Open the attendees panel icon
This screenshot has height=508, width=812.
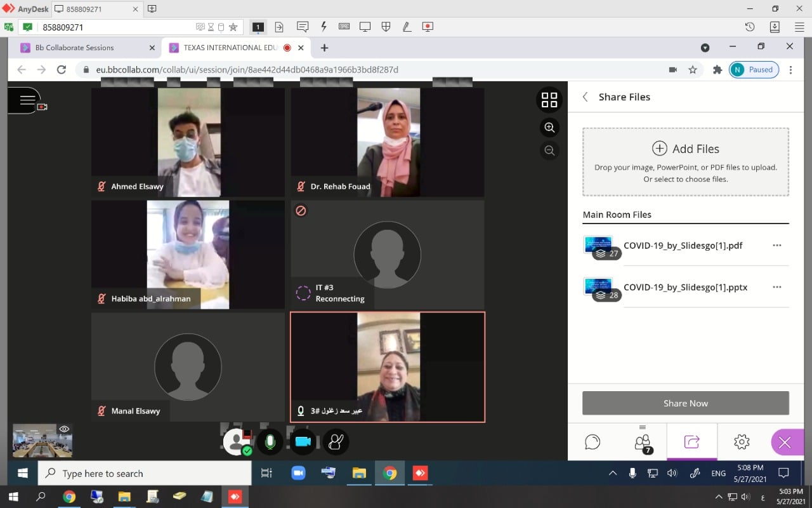(643, 442)
